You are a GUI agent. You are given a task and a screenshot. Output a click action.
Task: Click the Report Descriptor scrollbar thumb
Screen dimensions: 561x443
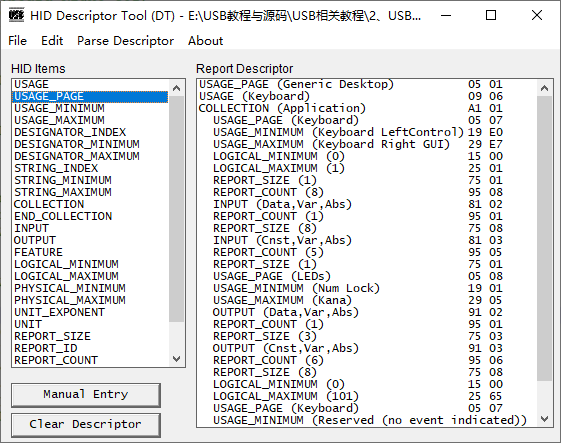tap(545, 238)
